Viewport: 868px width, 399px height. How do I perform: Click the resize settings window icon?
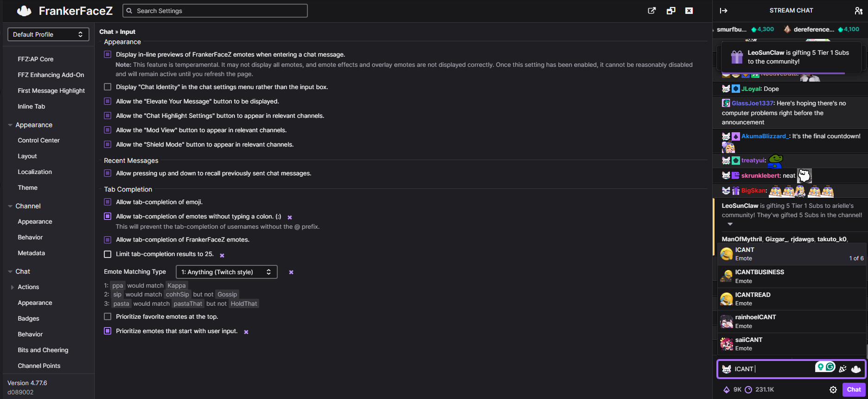tap(671, 11)
